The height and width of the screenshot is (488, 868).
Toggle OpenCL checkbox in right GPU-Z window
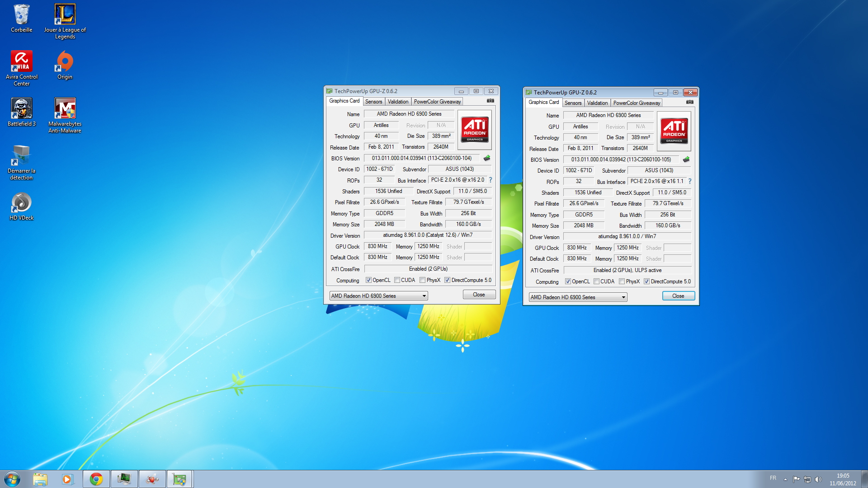pos(568,282)
